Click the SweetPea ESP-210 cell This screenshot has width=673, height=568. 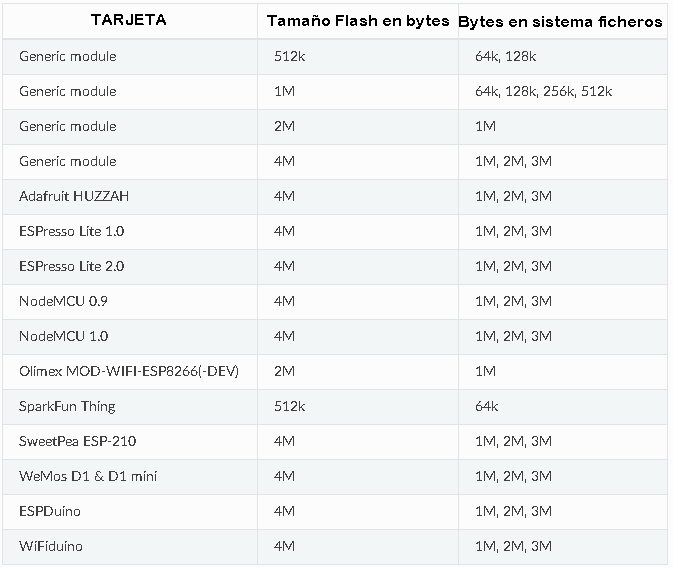point(77,441)
